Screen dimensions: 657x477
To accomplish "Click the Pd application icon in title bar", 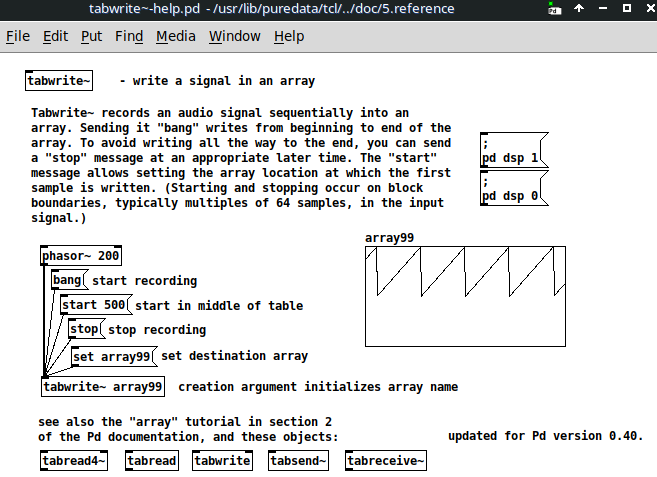I will coord(555,9).
